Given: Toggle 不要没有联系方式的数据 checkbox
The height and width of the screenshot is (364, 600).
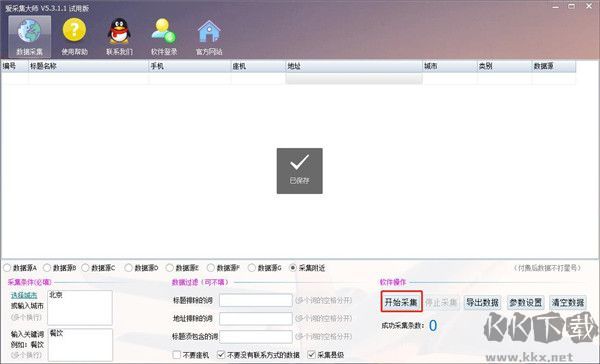Looking at the screenshot, I should 221,355.
